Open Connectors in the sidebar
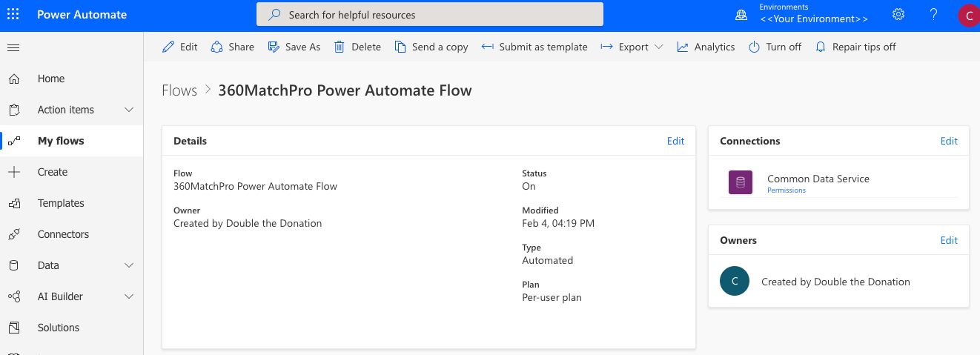Screen dimensions: 980x355 pyautogui.click(x=63, y=234)
